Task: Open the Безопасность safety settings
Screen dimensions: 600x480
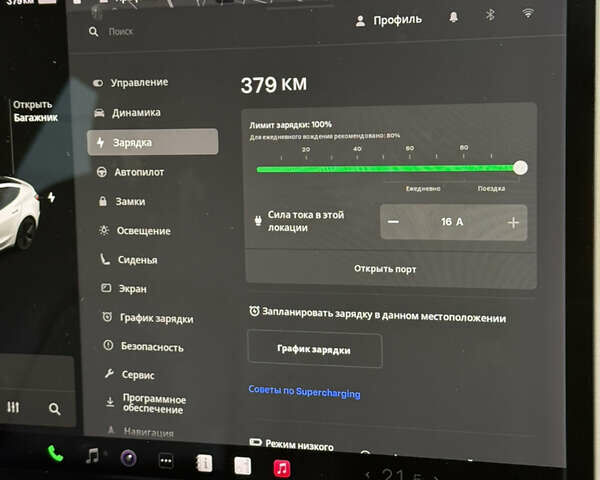Action: [x=144, y=347]
